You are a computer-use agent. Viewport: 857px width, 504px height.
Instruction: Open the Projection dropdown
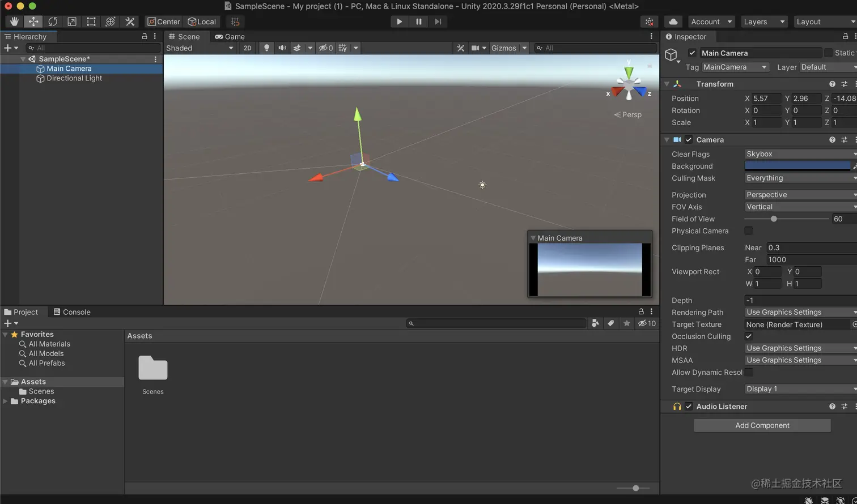[801, 195]
